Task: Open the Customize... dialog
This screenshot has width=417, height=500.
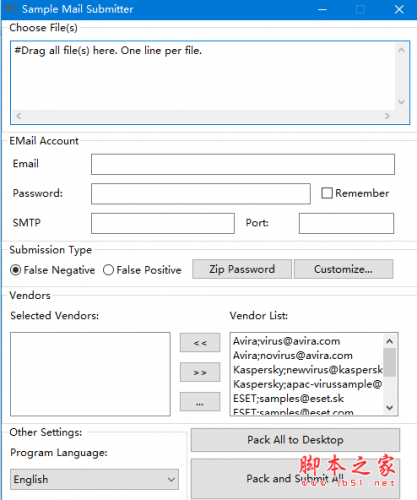Action: click(343, 269)
